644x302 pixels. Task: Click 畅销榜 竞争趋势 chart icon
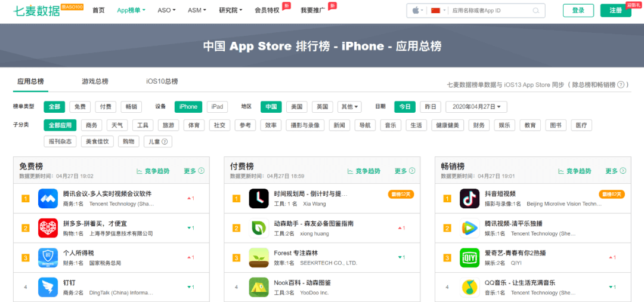561,171
